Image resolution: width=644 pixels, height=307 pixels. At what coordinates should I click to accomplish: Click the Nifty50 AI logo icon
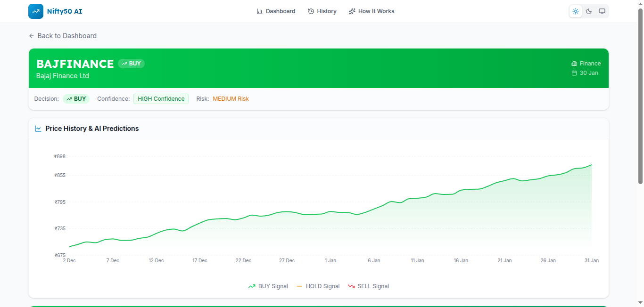click(36, 11)
